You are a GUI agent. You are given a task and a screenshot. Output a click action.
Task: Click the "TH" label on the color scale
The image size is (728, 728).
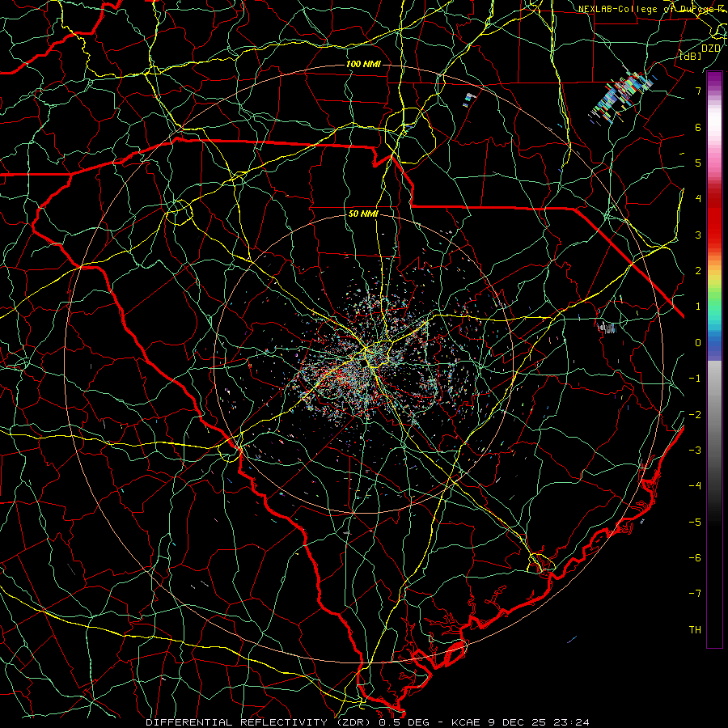point(695,629)
